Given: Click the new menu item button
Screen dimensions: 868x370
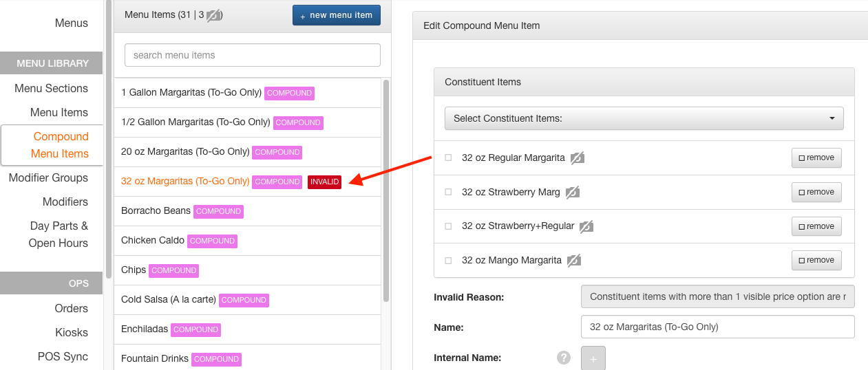Looking at the screenshot, I should [337, 15].
